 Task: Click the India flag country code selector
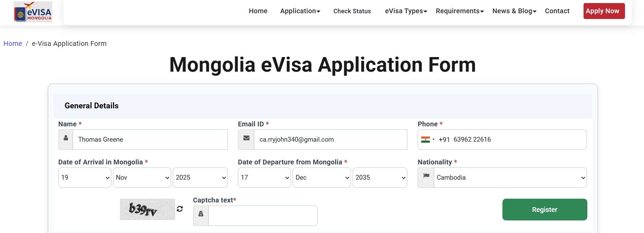[427, 140]
